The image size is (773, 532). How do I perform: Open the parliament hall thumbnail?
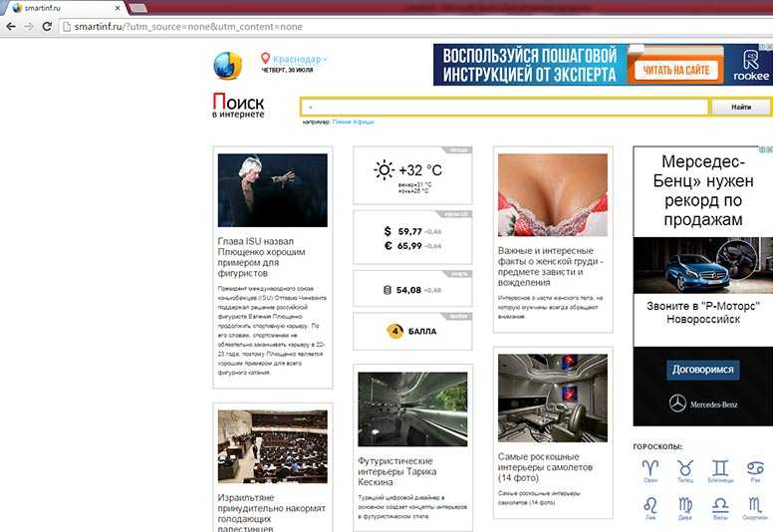(273, 446)
